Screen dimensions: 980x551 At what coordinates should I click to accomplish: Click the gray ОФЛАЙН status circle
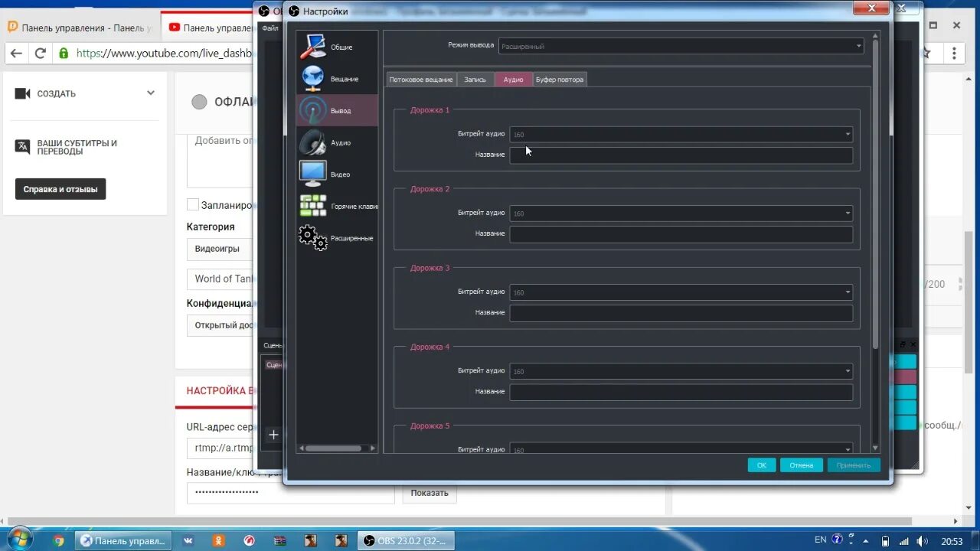[199, 102]
